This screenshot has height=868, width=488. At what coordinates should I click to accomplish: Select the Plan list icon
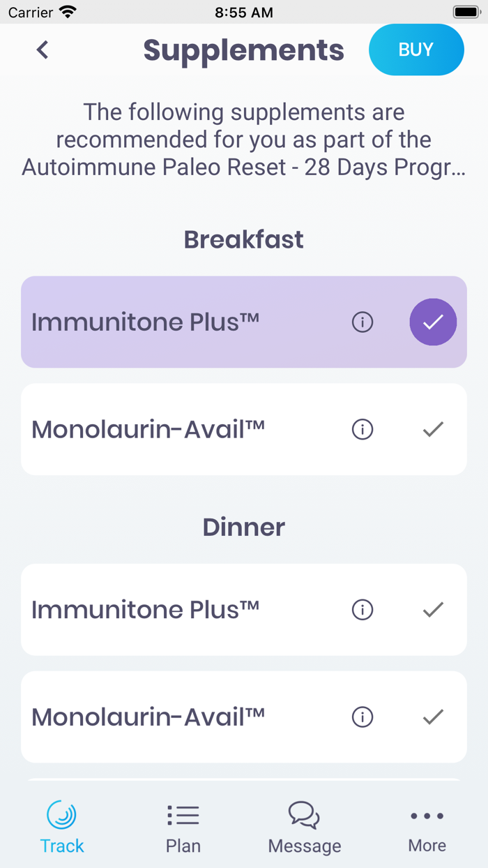[x=183, y=815]
